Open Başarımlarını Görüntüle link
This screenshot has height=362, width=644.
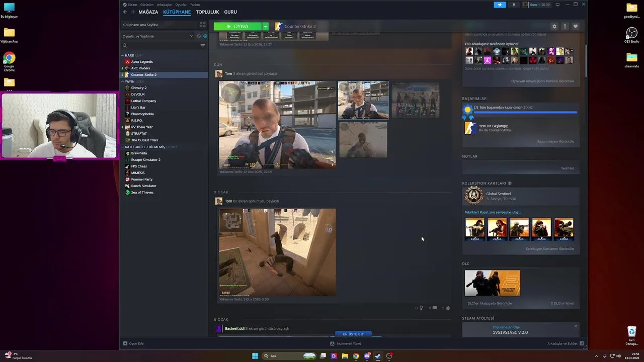(555, 142)
